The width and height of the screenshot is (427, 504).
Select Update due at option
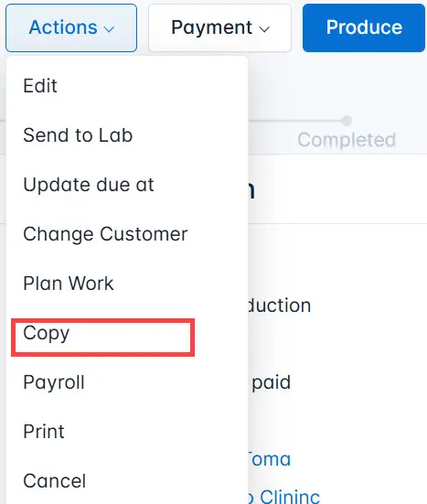tap(127, 185)
